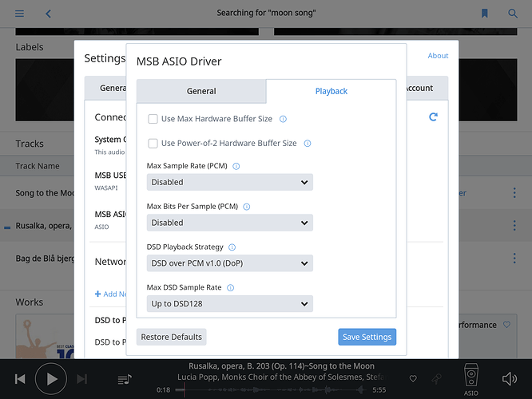Show info for Max Sample Rate (PCM)
This screenshot has height=399, width=532.
[236, 166]
